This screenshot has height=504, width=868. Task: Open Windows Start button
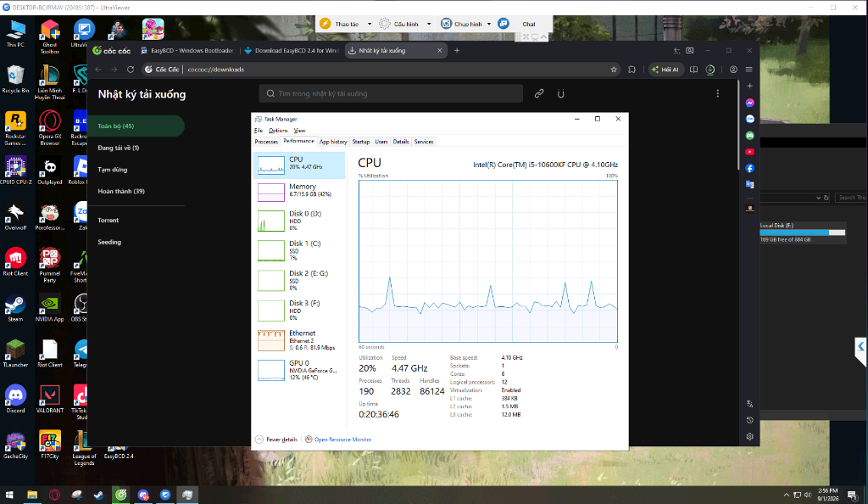tap(9, 495)
